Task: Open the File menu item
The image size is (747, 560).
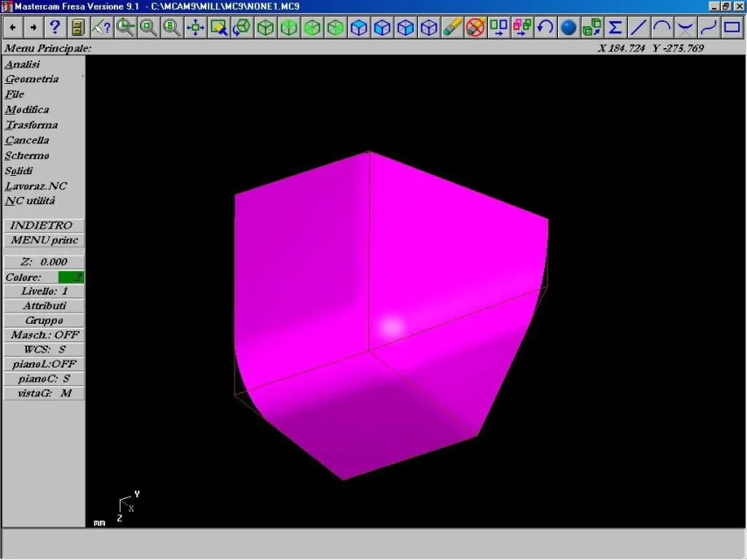Action: (14, 94)
